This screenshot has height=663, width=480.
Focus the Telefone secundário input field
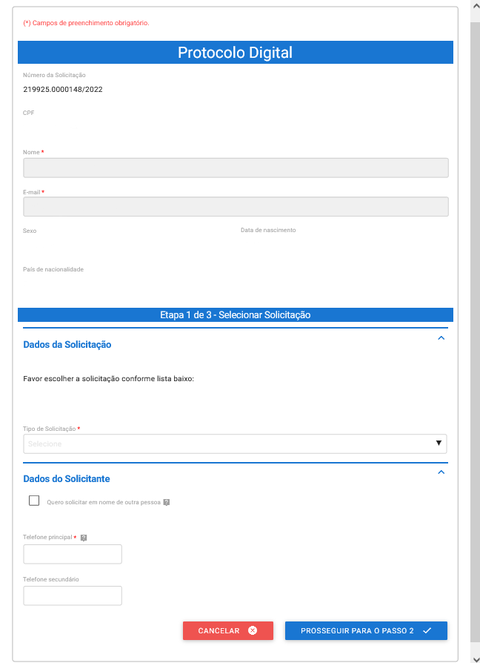pyautogui.click(x=72, y=595)
